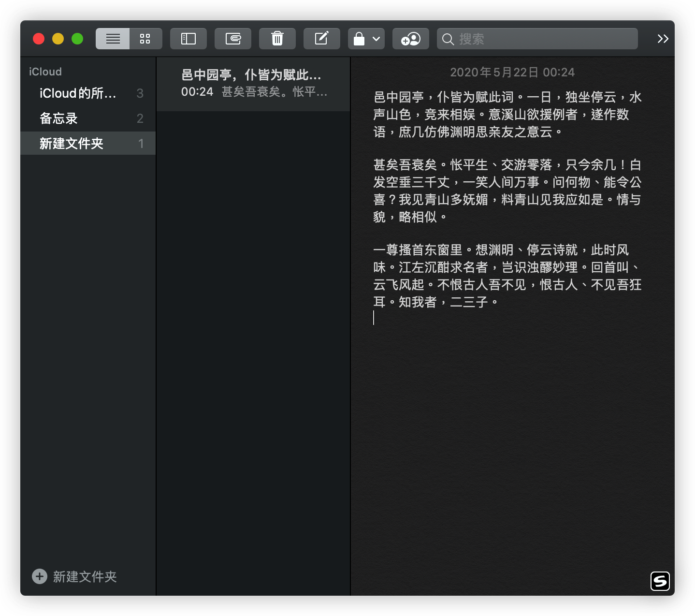Click the yellow minimize window button
This screenshot has height=616, width=695.
[58, 39]
